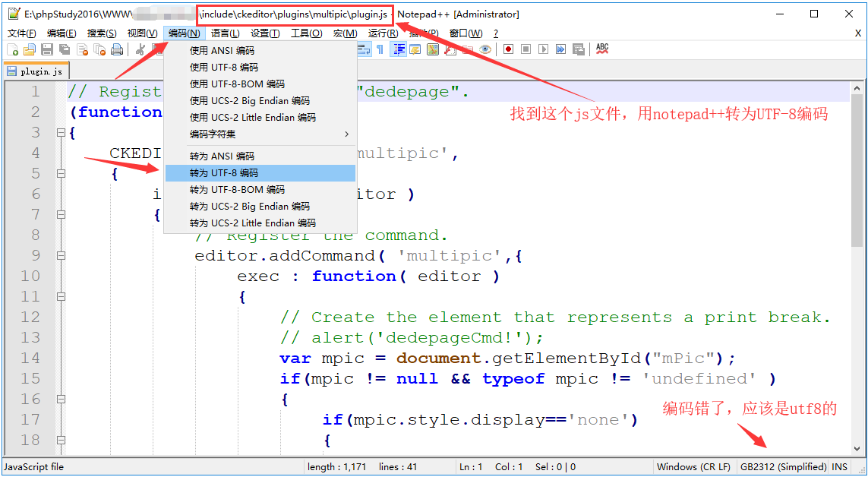
Task: Switch to the plugin.js tab
Action: click(36, 71)
